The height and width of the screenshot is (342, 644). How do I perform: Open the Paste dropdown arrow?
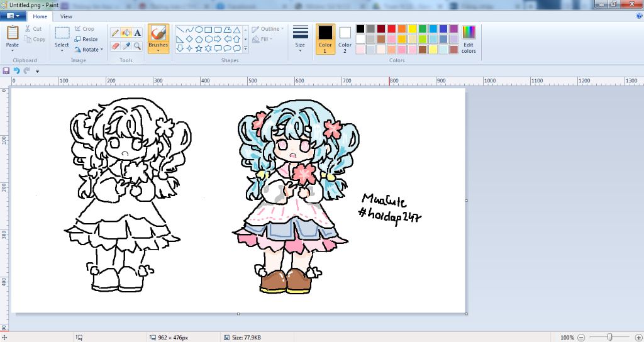point(13,51)
